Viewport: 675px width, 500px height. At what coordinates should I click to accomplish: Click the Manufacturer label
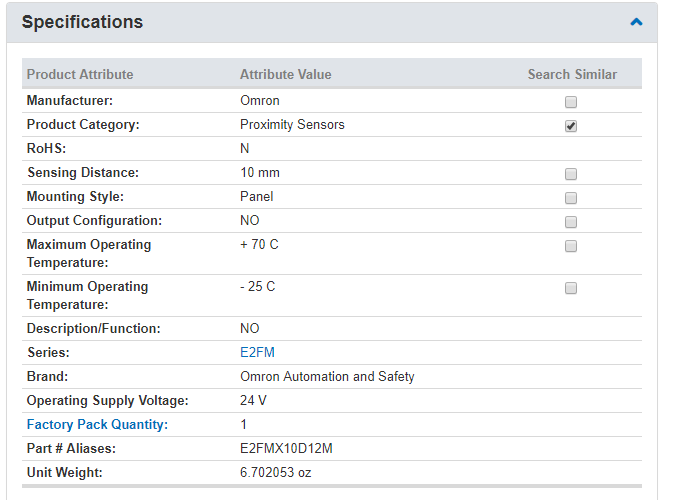(x=70, y=100)
